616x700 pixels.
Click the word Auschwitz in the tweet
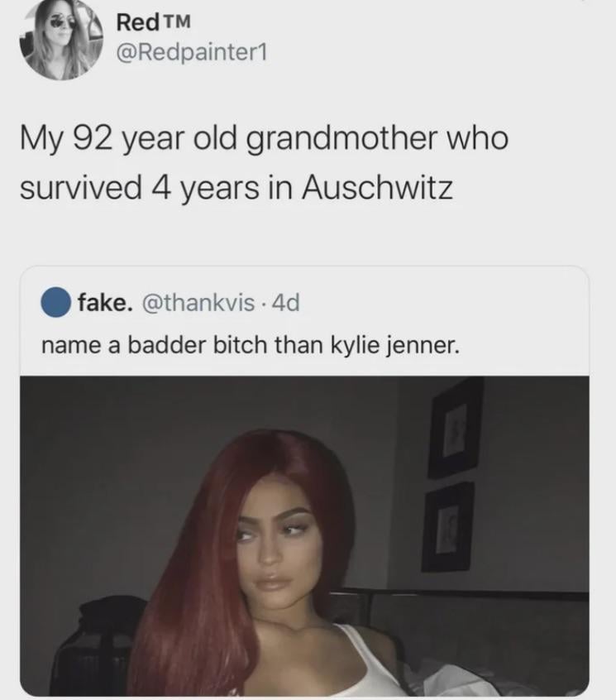pos(377,187)
